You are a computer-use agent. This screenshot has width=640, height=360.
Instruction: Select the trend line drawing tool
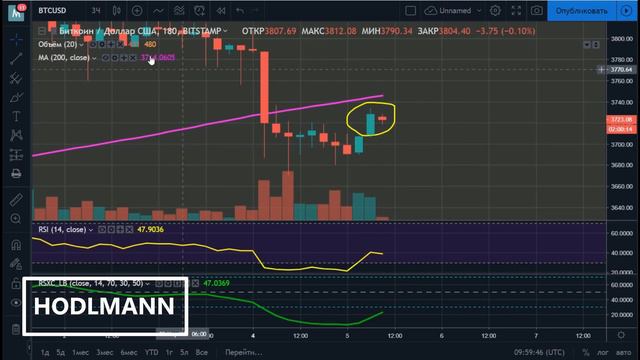pyautogui.click(x=16, y=59)
